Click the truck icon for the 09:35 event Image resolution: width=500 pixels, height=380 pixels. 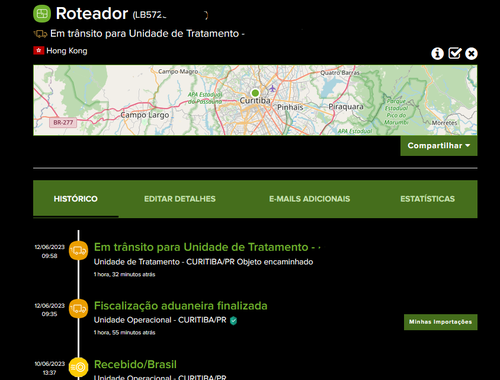click(x=79, y=309)
